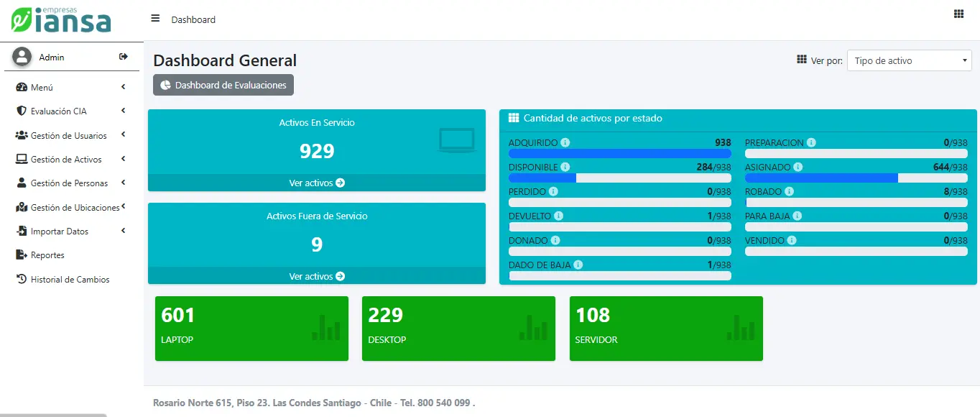This screenshot has width=980, height=417.
Task: Open Reportes from the sidebar
Action: coord(47,255)
